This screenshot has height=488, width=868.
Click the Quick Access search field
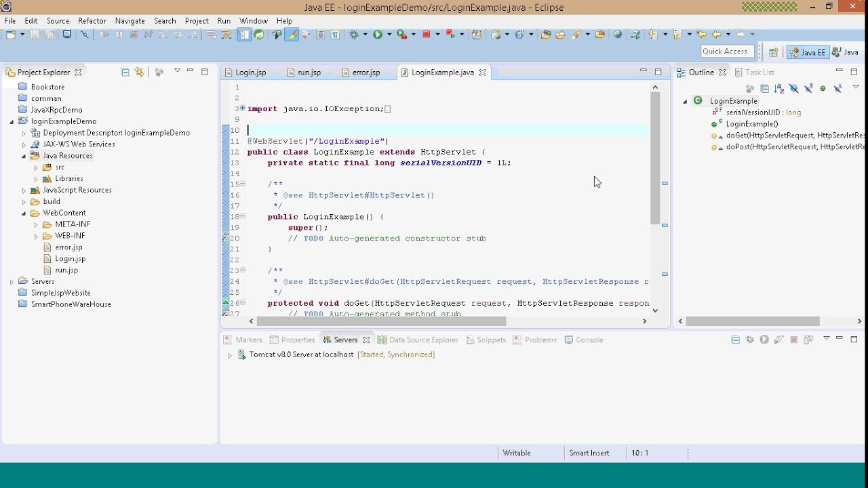click(x=727, y=52)
